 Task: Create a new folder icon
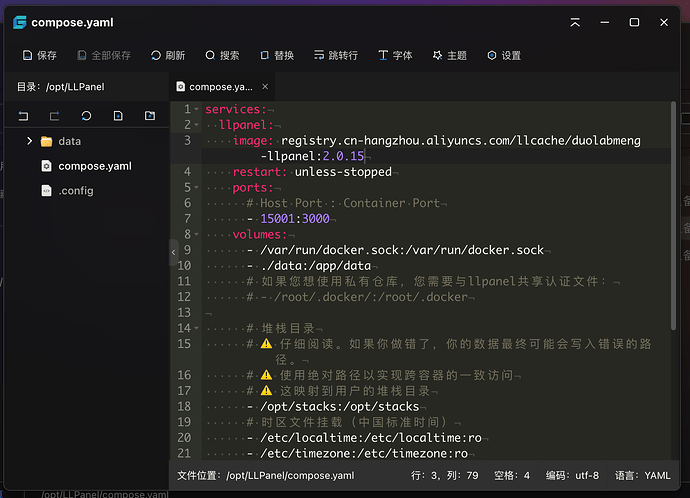pos(150,116)
